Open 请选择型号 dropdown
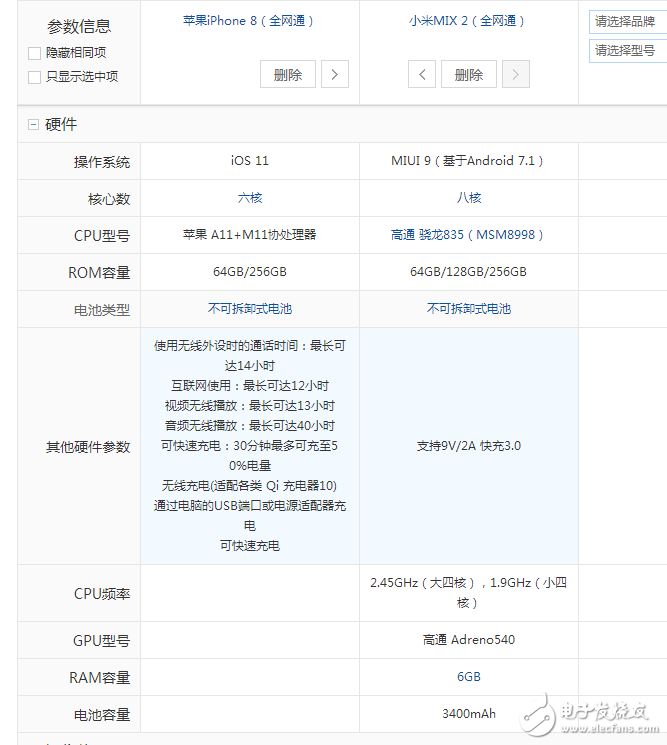 pos(628,51)
